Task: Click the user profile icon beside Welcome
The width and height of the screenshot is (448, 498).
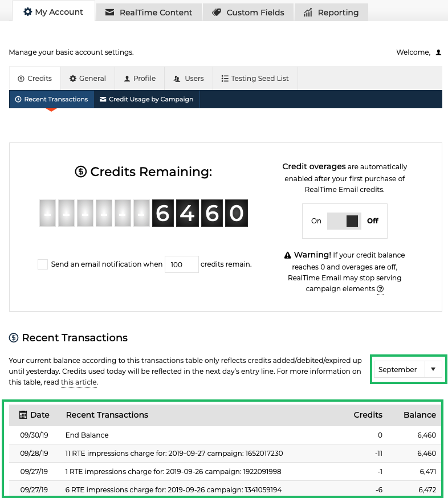Action: [438, 52]
